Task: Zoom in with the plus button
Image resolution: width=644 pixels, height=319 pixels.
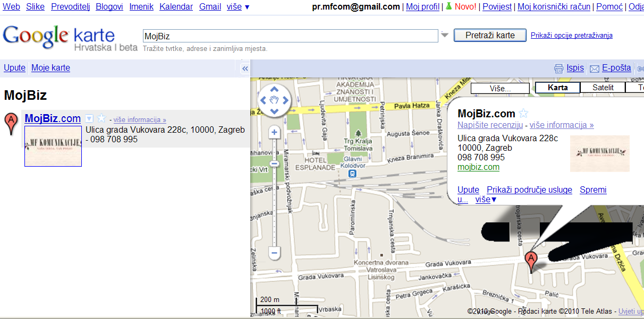Action: [x=274, y=132]
